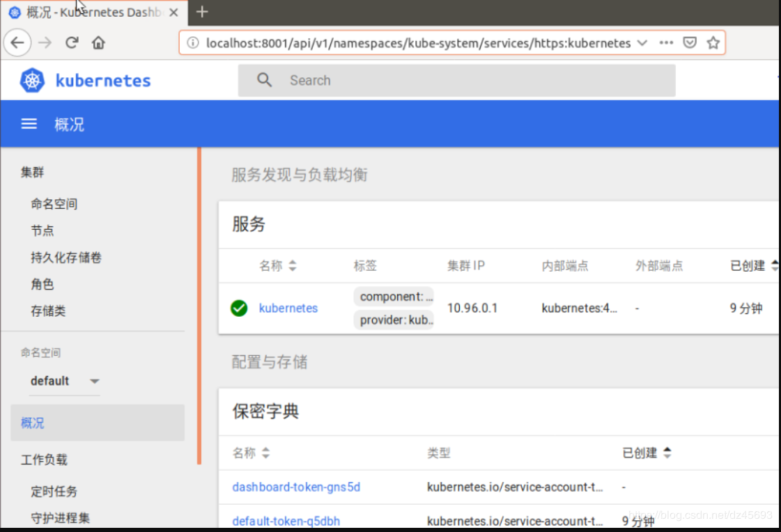This screenshot has height=532, width=781.
Task: Sort services by 已创建 column
Action: click(x=753, y=266)
